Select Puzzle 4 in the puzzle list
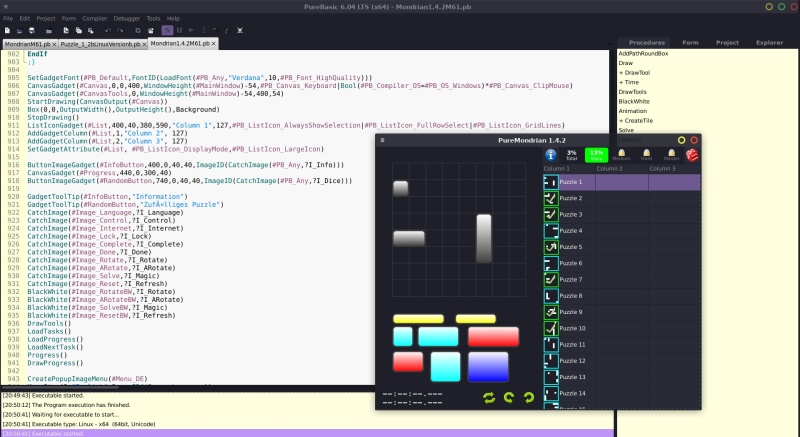 click(621, 231)
